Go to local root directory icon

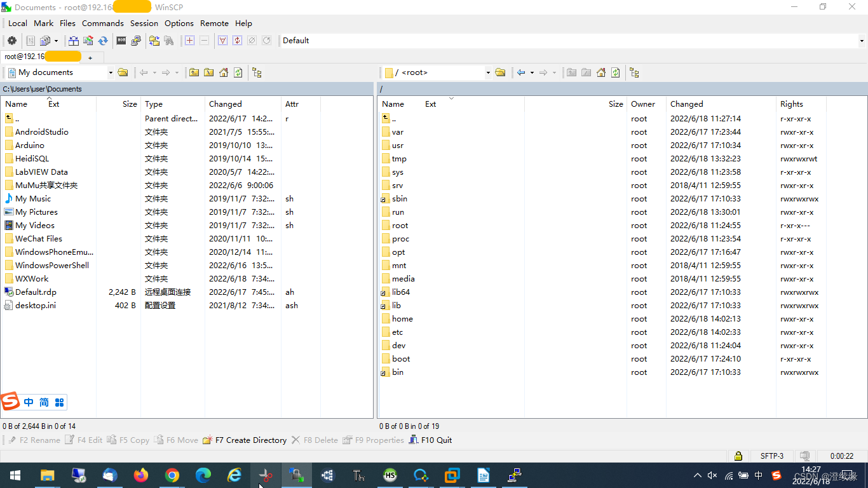coord(208,72)
